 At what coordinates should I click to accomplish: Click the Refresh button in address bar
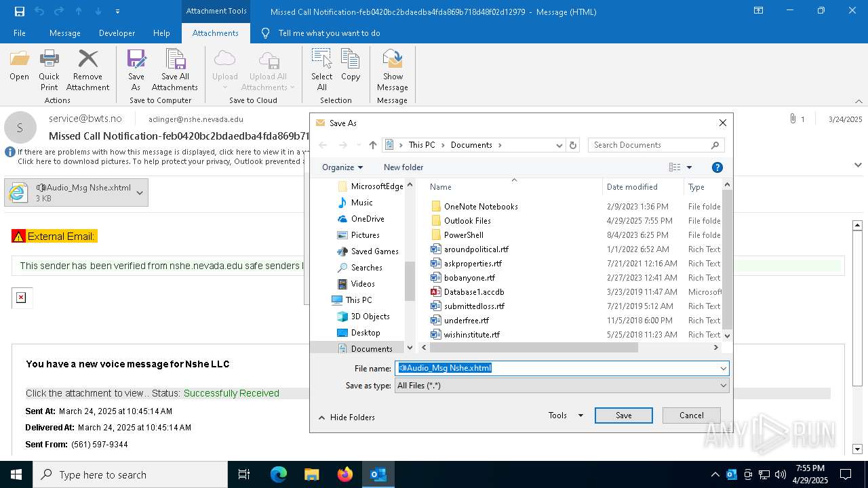(573, 145)
